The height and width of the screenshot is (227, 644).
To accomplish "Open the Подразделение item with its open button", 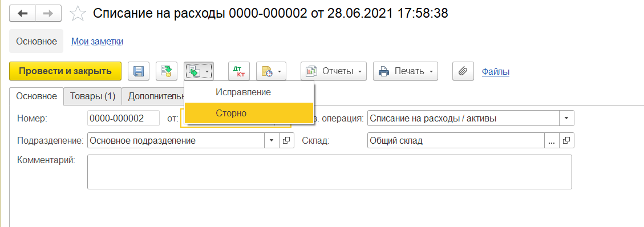I will coord(287,140).
